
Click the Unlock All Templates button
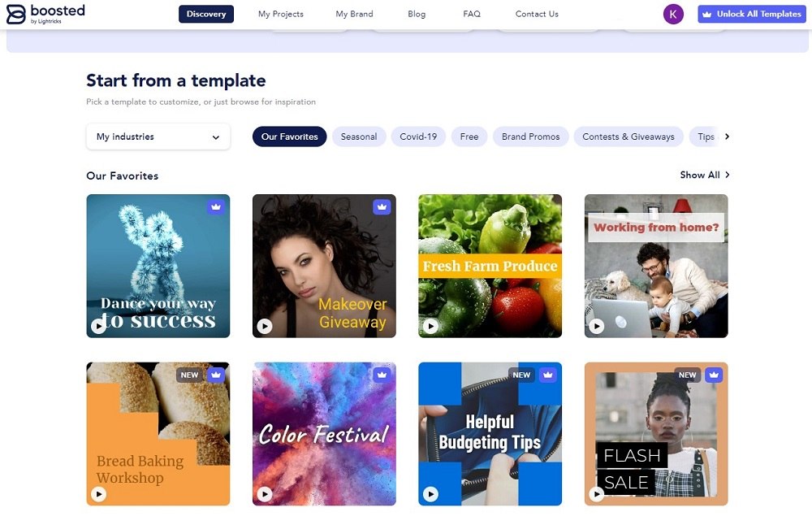pos(751,14)
